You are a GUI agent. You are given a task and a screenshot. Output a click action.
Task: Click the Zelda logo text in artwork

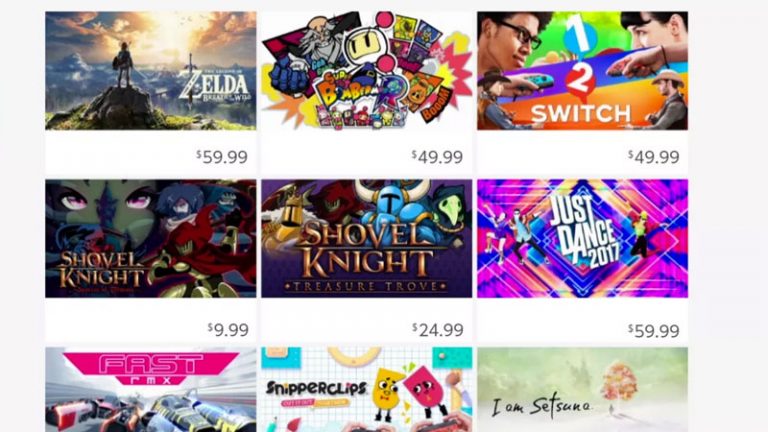coord(216,87)
